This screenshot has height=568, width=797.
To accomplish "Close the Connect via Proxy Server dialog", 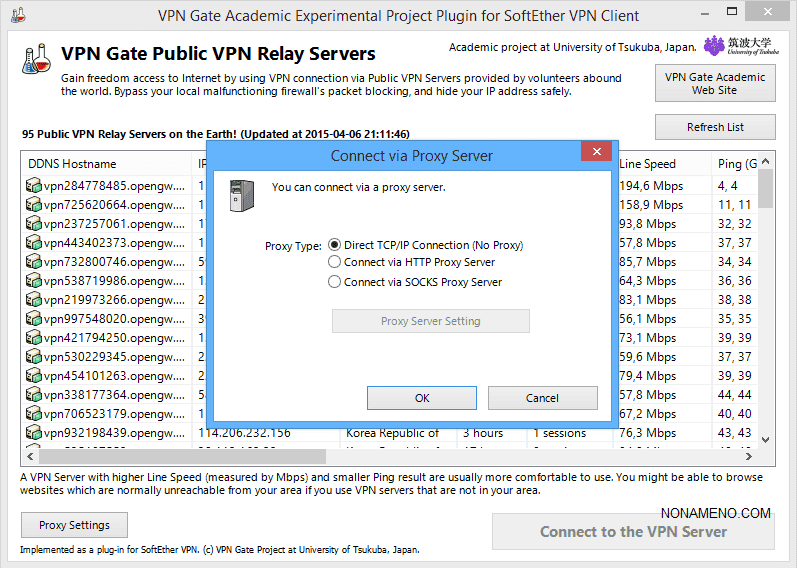I will pyautogui.click(x=597, y=151).
